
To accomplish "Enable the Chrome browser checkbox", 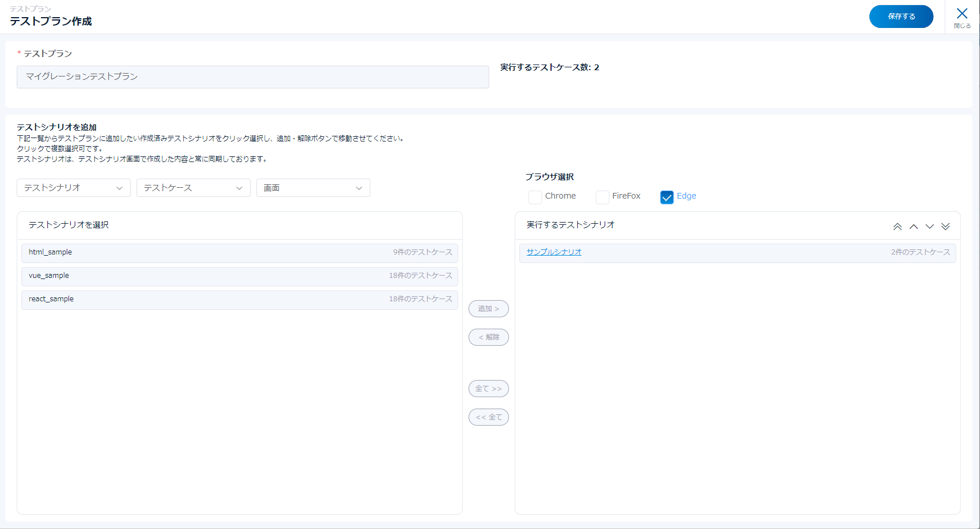I will point(535,197).
